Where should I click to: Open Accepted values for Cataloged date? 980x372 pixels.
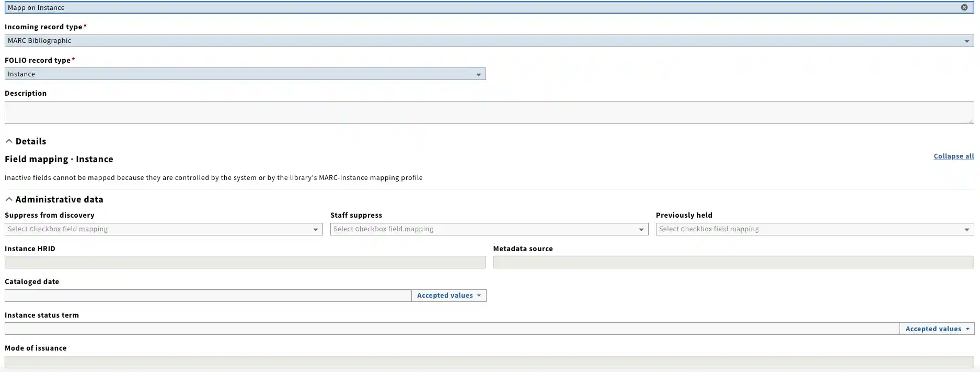pos(449,296)
